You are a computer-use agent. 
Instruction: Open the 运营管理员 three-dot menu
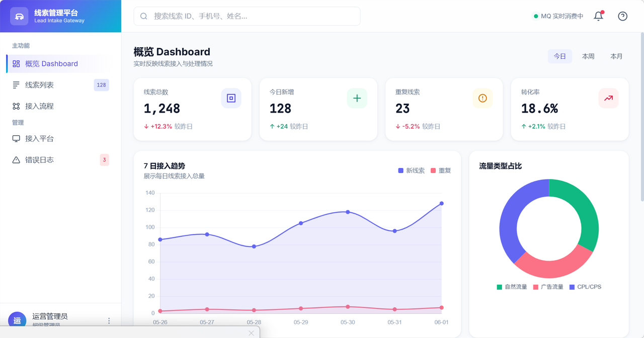click(x=109, y=321)
